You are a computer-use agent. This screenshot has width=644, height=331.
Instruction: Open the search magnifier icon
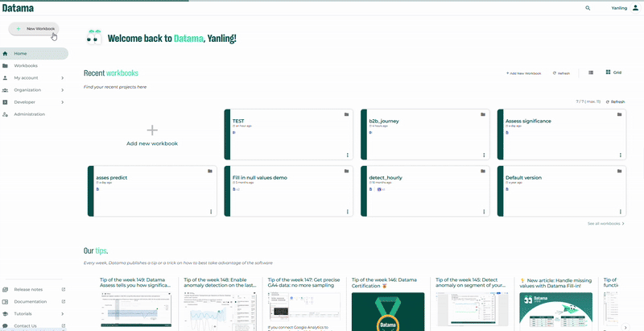(x=588, y=8)
